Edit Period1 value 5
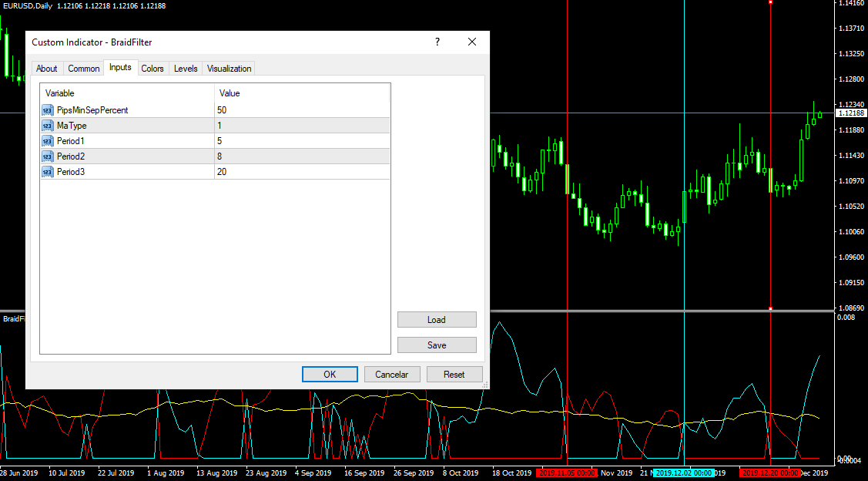The image size is (868, 481). 302,141
